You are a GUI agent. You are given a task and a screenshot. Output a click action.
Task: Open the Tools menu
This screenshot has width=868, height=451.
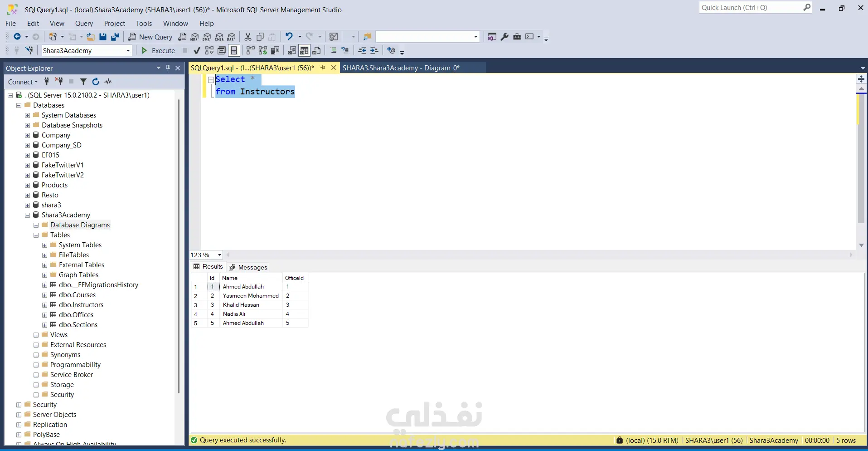click(144, 24)
